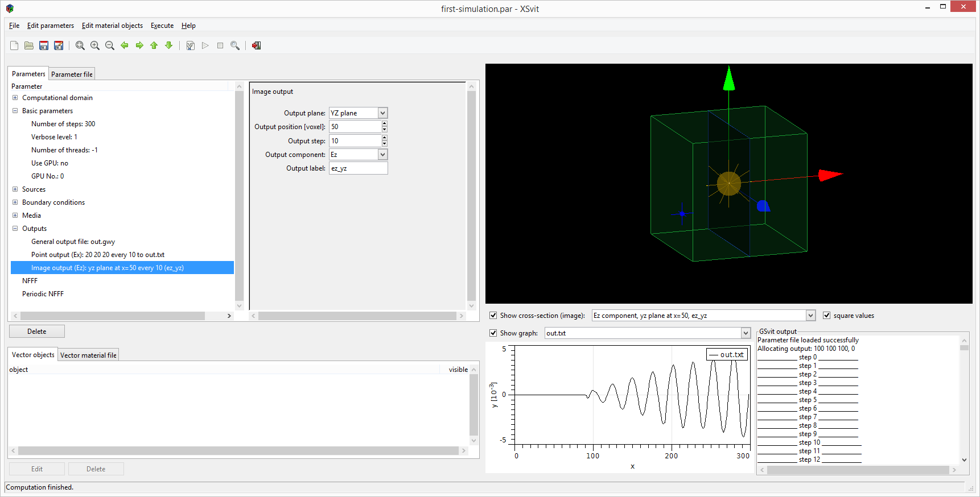Click the new file icon
The image size is (980, 497).
(14, 45)
